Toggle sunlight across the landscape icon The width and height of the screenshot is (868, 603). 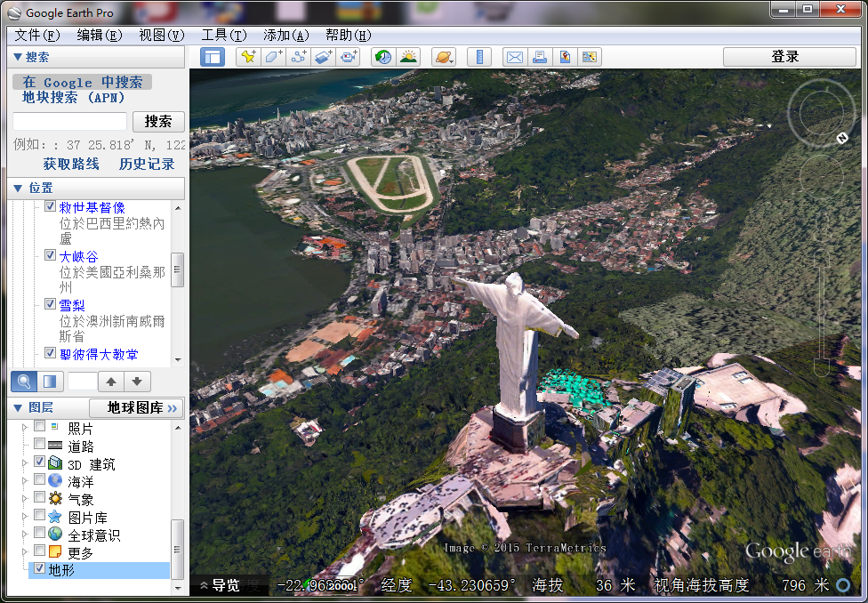[408, 57]
